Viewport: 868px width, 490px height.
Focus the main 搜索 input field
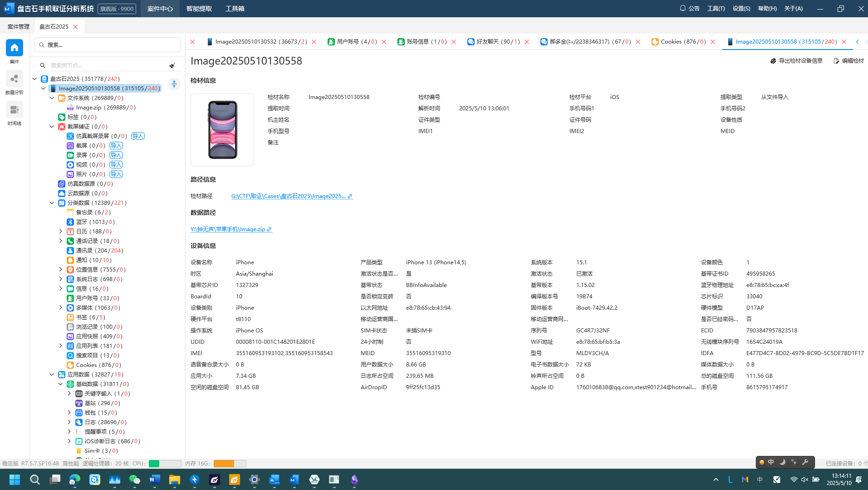(108, 45)
